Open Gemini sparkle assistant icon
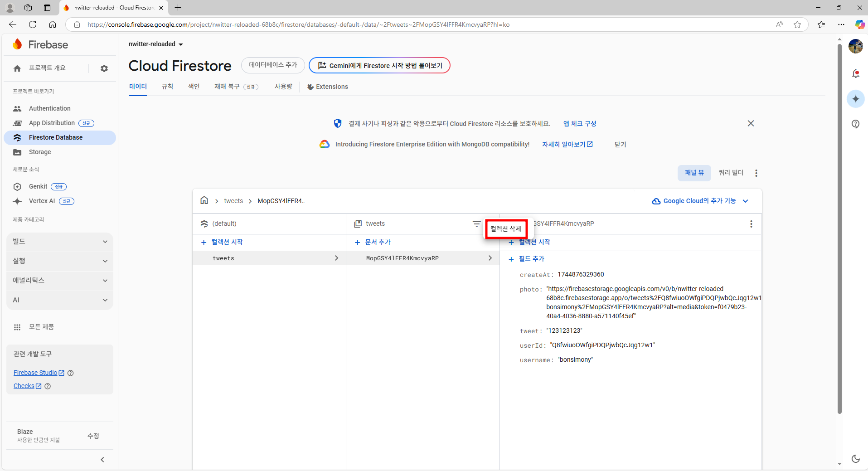The width and height of the screenshot is (868, 471). (x=856, y=99)
